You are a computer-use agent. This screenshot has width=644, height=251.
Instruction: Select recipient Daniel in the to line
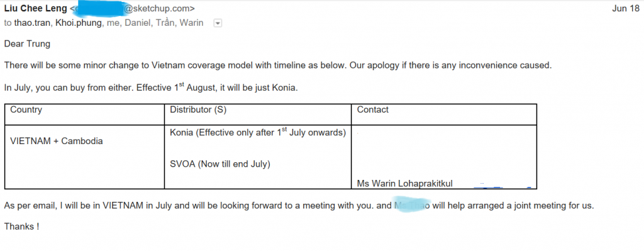[137, 23]
